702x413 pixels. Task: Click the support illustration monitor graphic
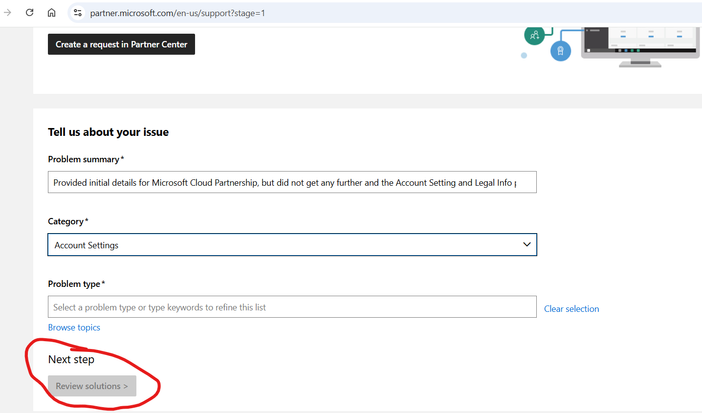[640, 47]
